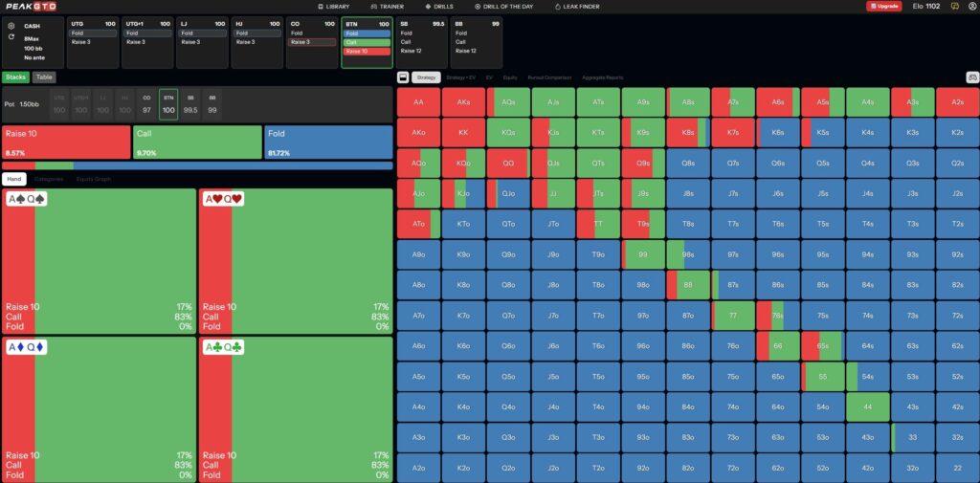Select Raise 3 in the CO position card
The height and width of the screenshot is (483, 980).
tap(312, 42)
